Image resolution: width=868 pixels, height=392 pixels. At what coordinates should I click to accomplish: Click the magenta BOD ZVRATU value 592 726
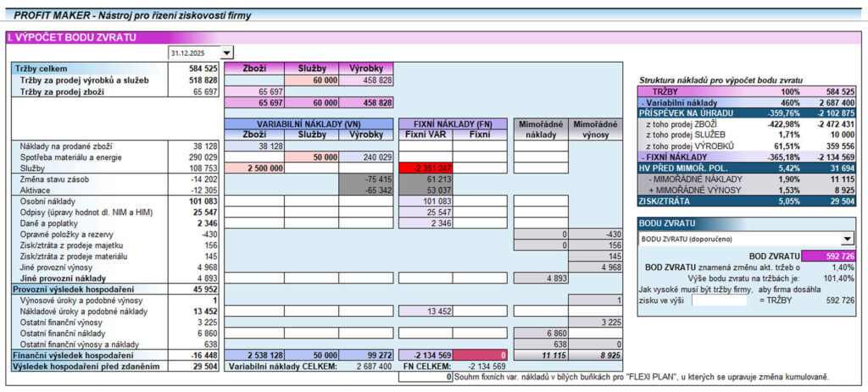[x=829, y=255]
